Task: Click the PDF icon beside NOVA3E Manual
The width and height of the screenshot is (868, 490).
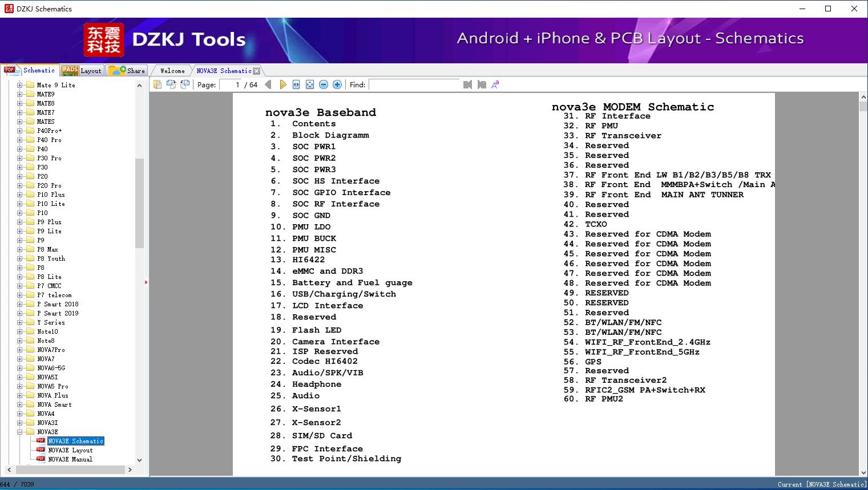Action: pyautogui.click(x=41, y=459)
